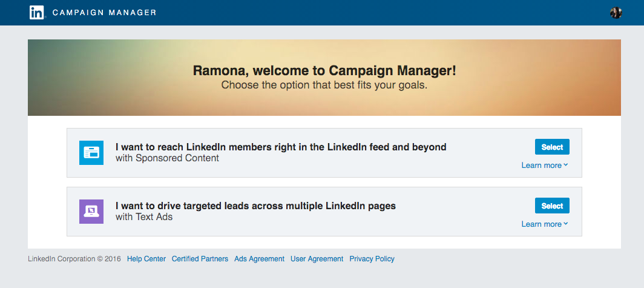
Task: Click the reach LinkedIn members headline
Action: pyautogui.click(x=281, y=147)
